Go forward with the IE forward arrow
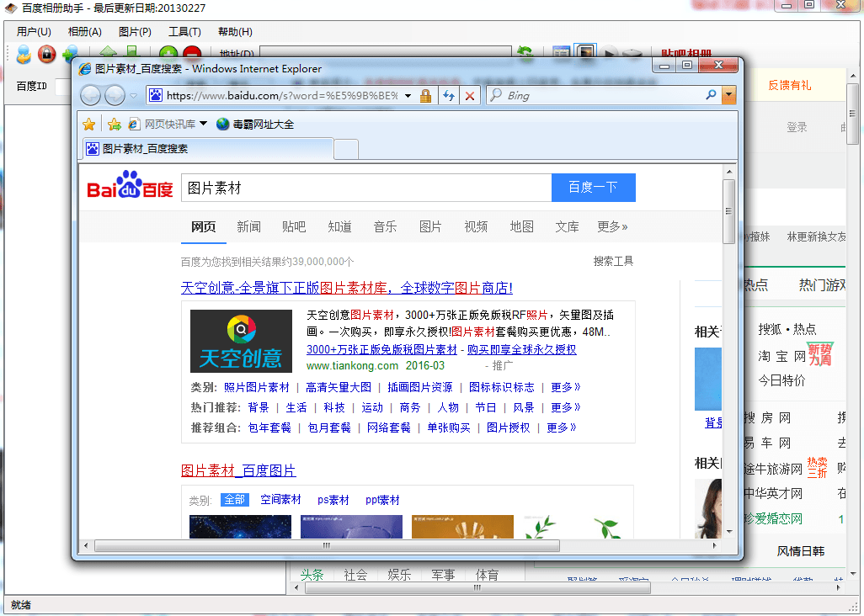The height and width of the screenshot is (616, 864). click(115, 96)
